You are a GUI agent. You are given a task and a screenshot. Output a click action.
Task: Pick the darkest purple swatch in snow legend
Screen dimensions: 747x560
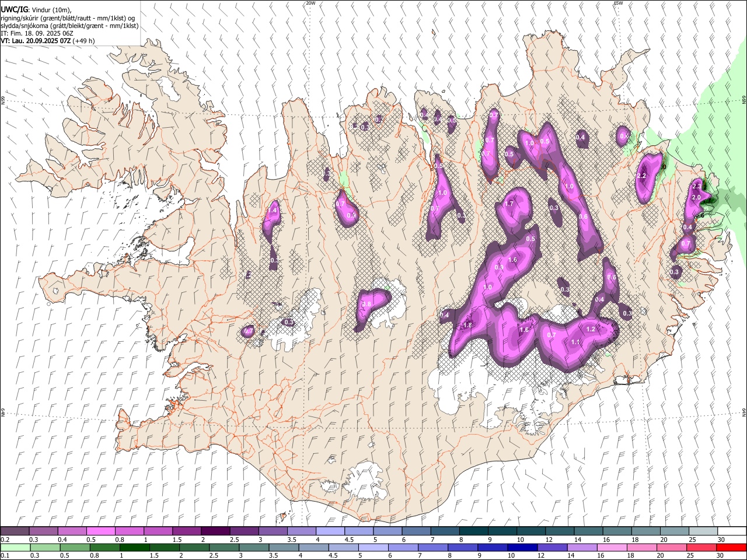coord(215,531)
